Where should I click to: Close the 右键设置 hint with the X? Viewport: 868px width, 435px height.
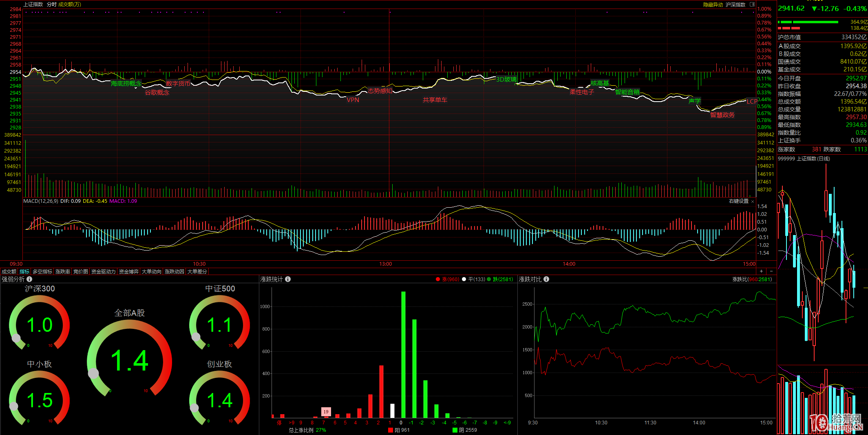753,201
